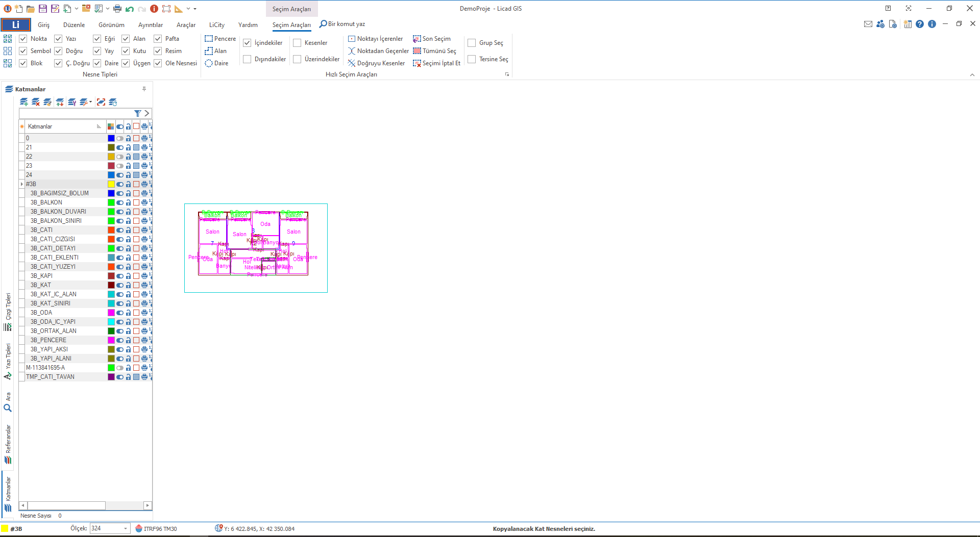Undo with the green arrow icon
980x537 pixels.
click(130, 9)
